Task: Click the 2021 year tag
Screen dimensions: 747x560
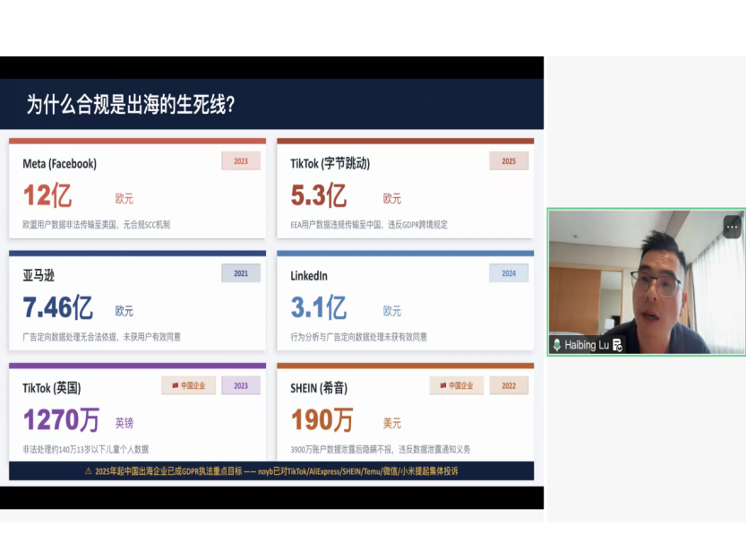Action: pos(241,273)
